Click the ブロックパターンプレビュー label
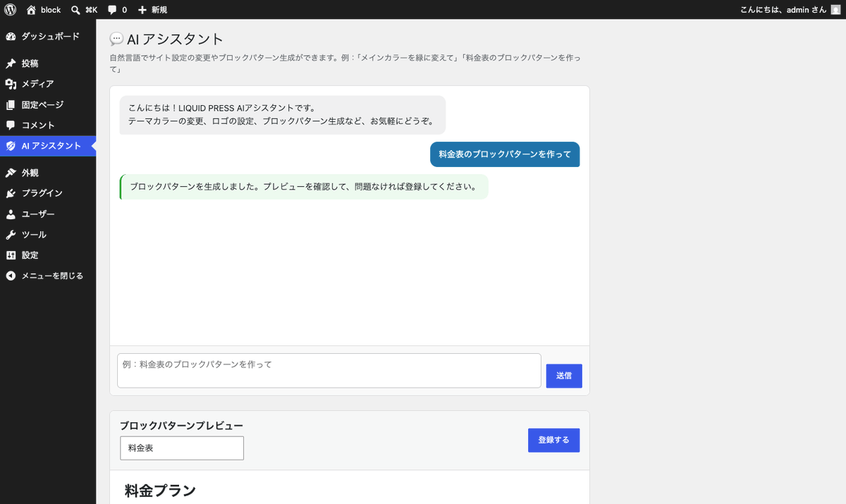 [182, 426]
